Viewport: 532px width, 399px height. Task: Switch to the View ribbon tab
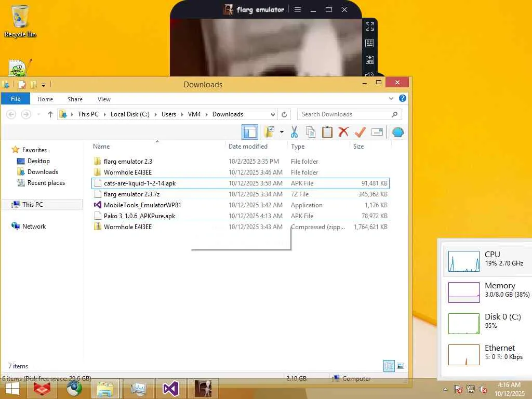coord(104,99)
